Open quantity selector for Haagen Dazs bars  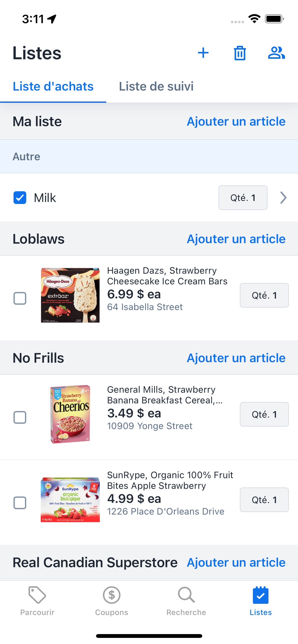click(x=264, y=295)
